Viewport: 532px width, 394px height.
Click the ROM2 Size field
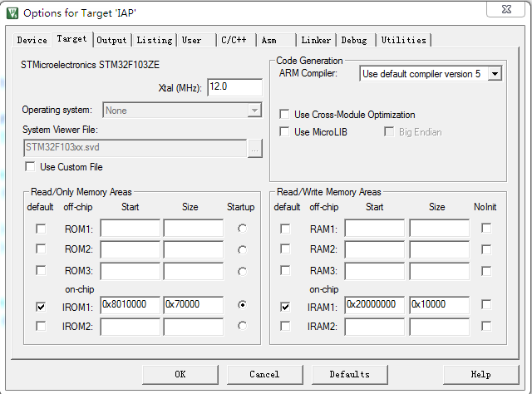coord(194,249)
